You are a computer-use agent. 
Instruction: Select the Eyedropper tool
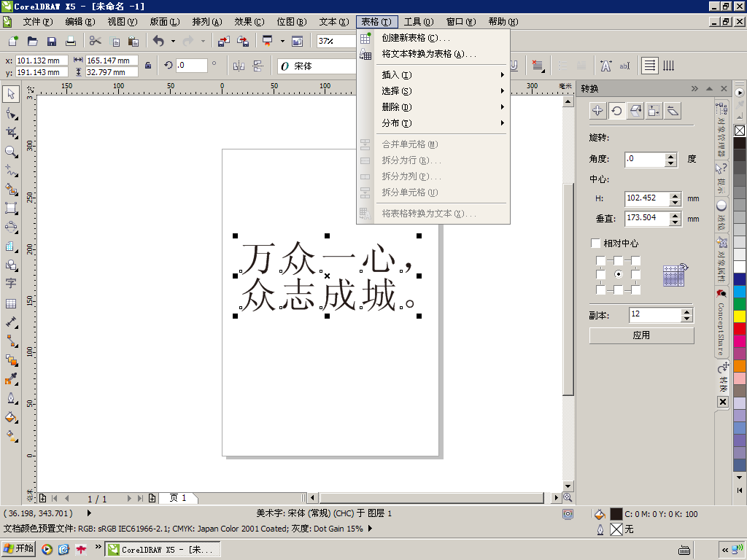(x=11, y=379)
